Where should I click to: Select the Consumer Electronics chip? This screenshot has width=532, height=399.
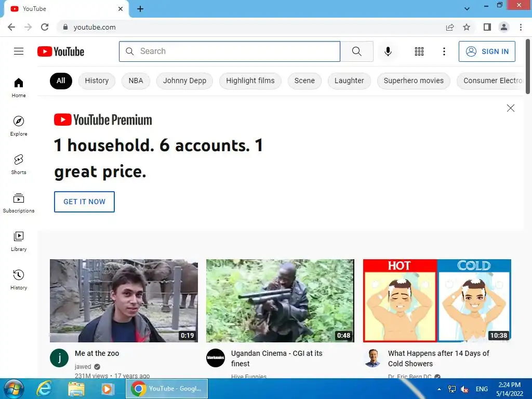pyautogui.click(x=491, y=81)
